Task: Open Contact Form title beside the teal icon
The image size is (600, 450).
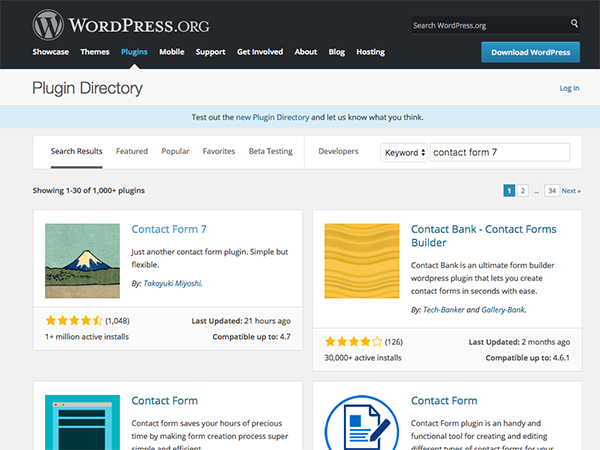Action: point(165,401)
